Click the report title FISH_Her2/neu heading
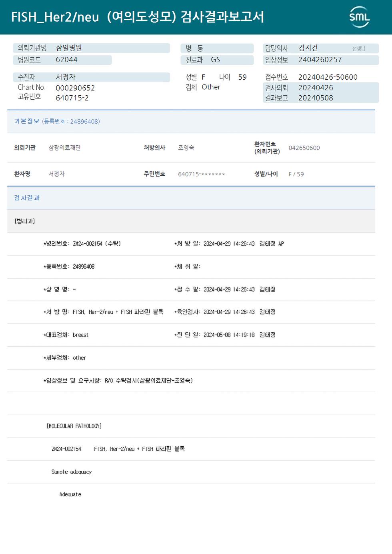392x554 pixels. pyautogui.click(x=138, y=17)
